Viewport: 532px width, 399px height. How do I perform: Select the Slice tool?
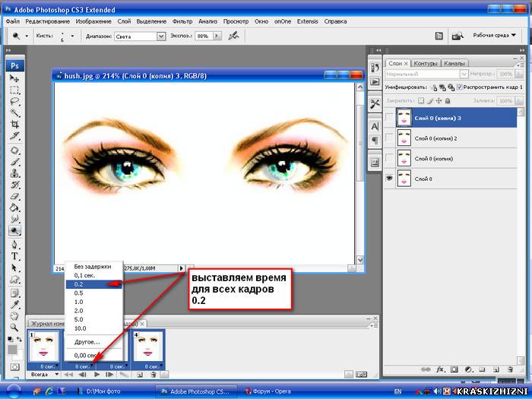14,136
